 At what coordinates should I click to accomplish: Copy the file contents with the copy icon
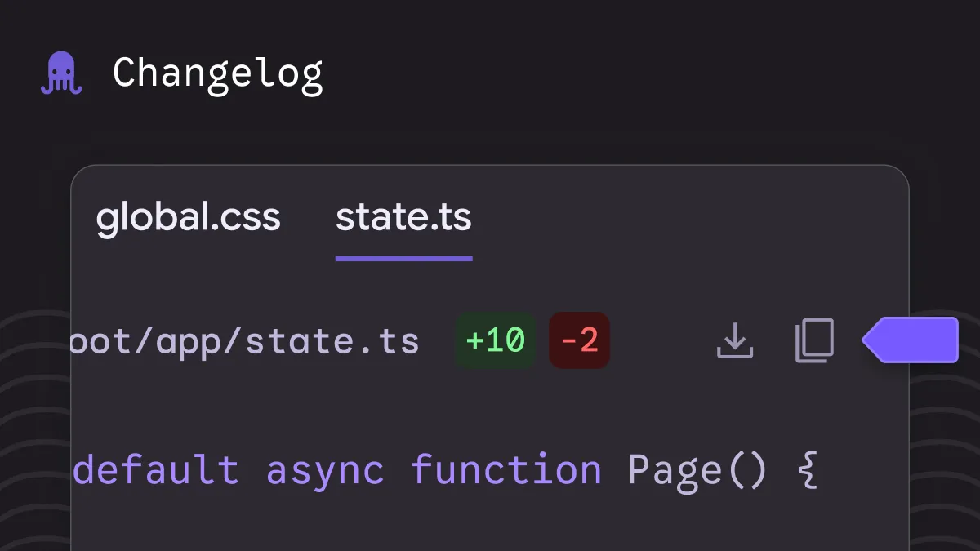pos(814,340)
